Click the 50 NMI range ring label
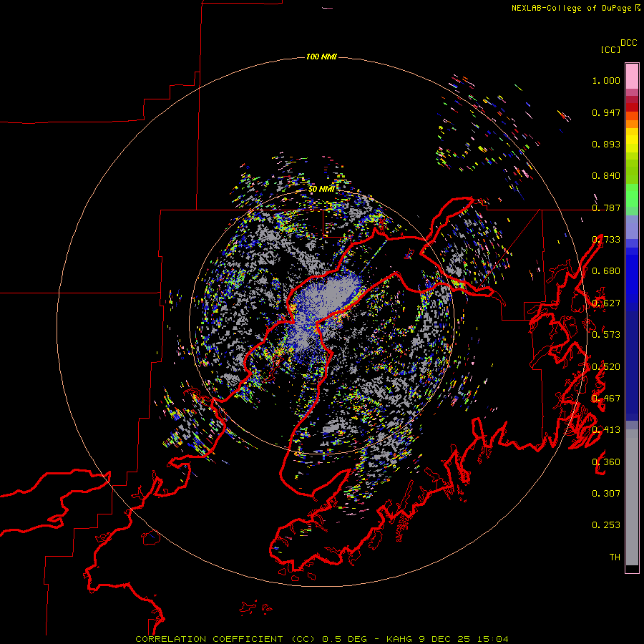 321,190
